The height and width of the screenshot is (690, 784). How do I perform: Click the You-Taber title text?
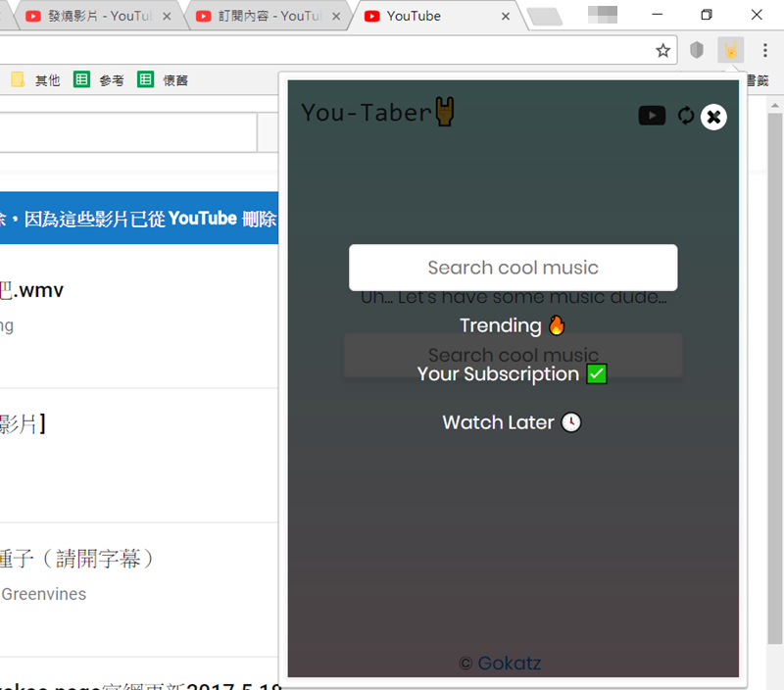coord(366,113)
